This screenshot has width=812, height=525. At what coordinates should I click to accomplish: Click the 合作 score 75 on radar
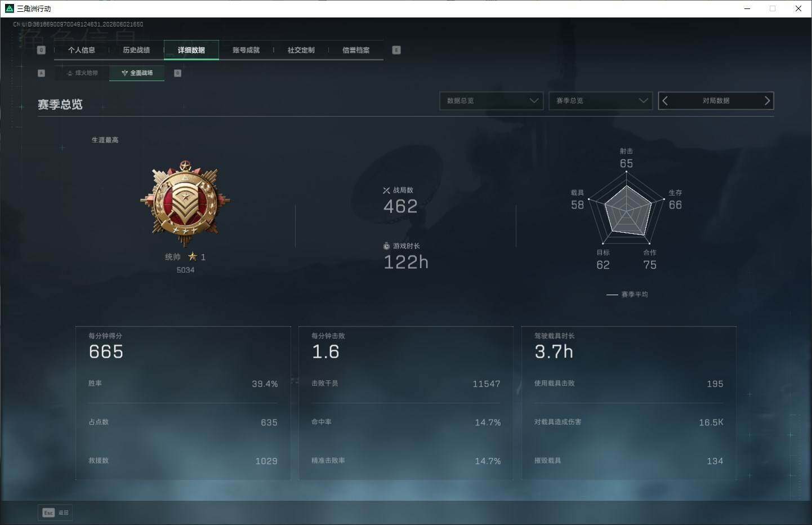coord(650,265)
